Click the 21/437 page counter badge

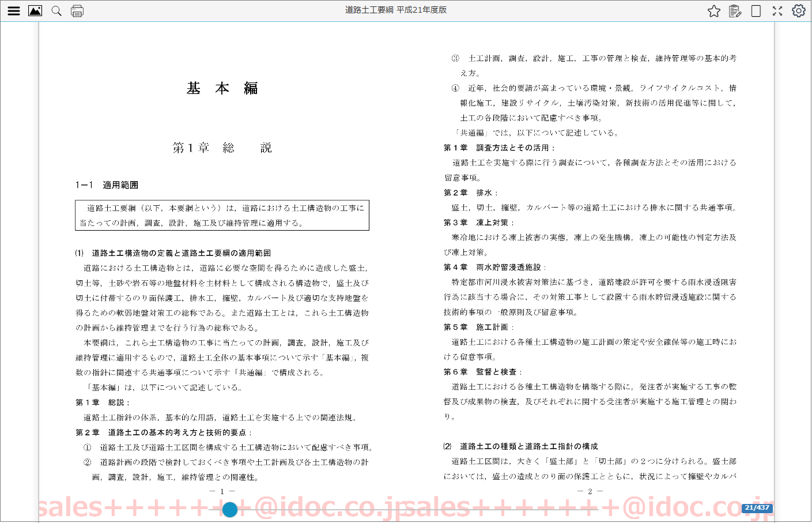757,508
